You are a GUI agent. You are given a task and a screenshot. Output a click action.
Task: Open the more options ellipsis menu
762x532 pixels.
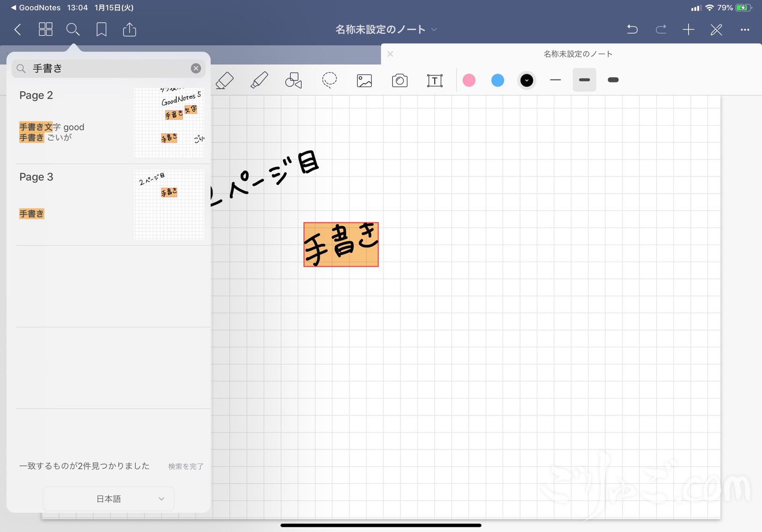point(744,30)
